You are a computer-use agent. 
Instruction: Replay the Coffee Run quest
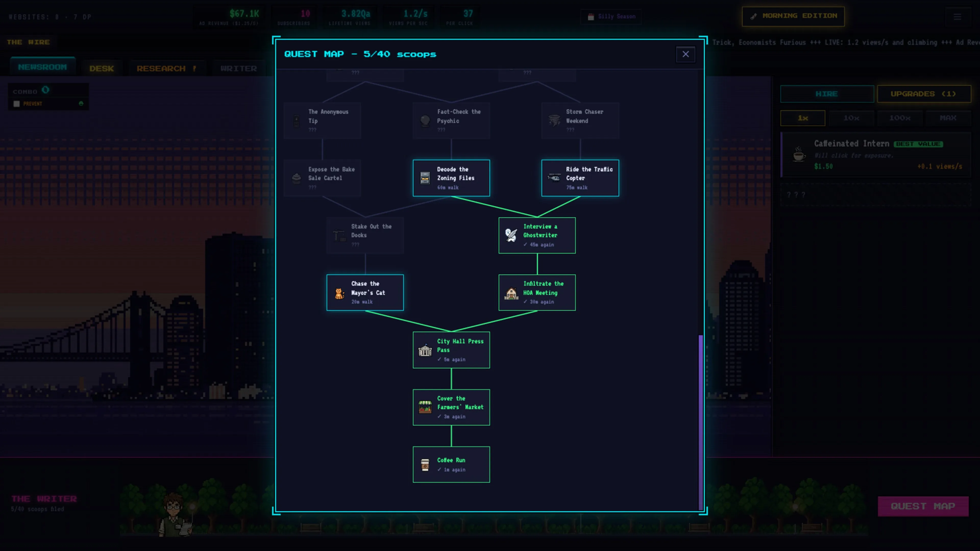click(x=451, y=464)
